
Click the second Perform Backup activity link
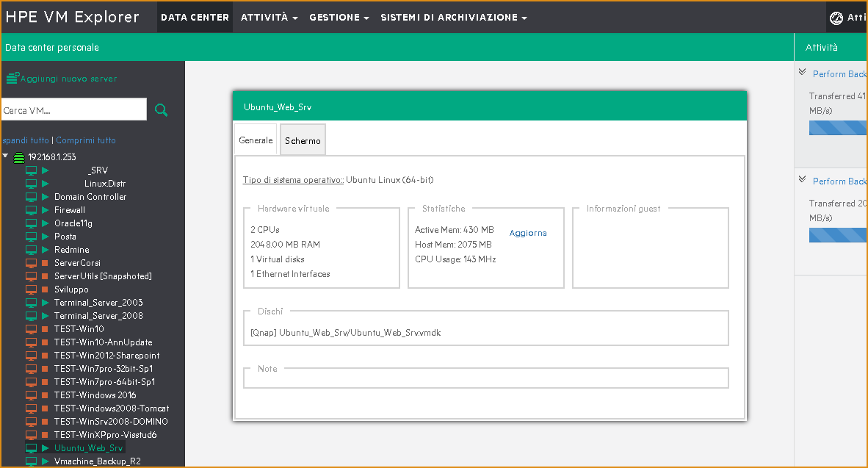coord(840,181)
